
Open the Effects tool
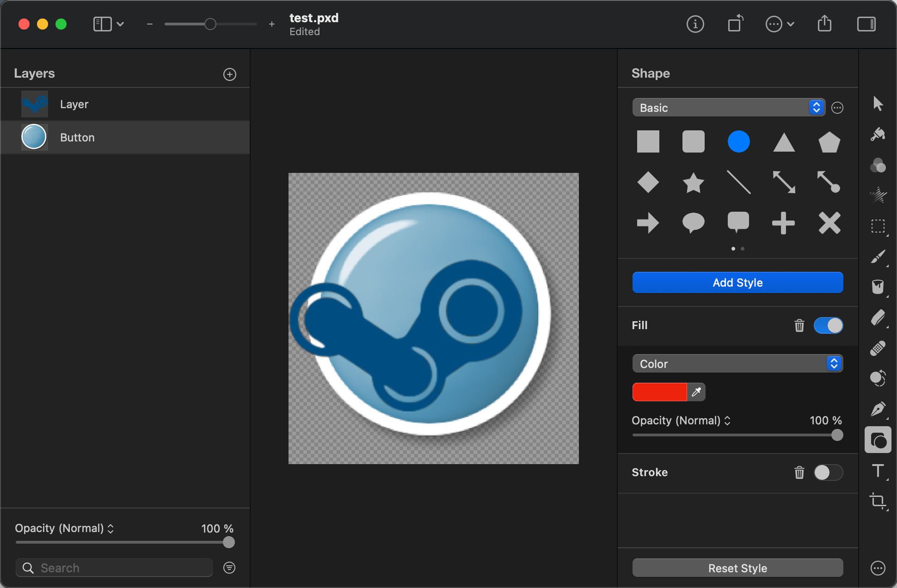coord(878,195)
